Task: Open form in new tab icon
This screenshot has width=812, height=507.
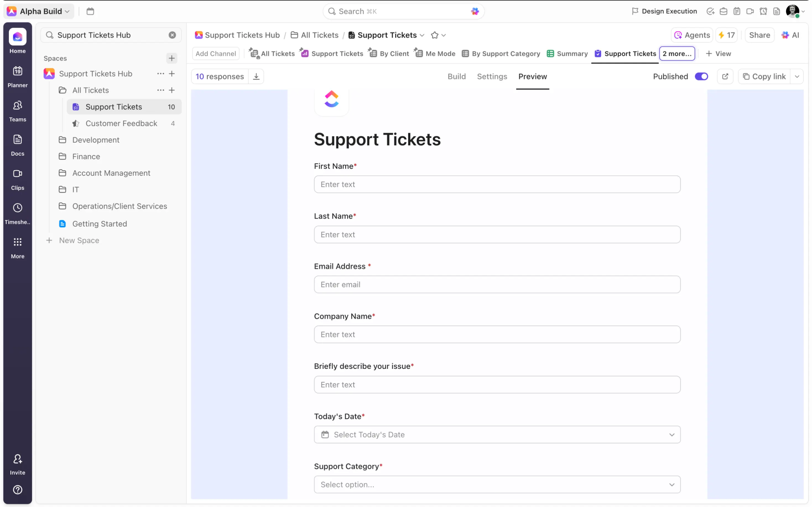Action: pyautogui.click(x=725, y=76)
